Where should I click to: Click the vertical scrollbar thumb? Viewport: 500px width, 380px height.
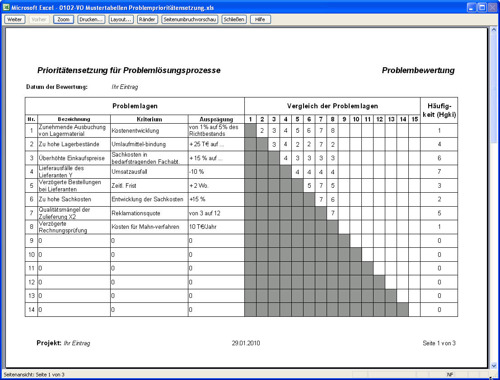[x=494, y=88]
